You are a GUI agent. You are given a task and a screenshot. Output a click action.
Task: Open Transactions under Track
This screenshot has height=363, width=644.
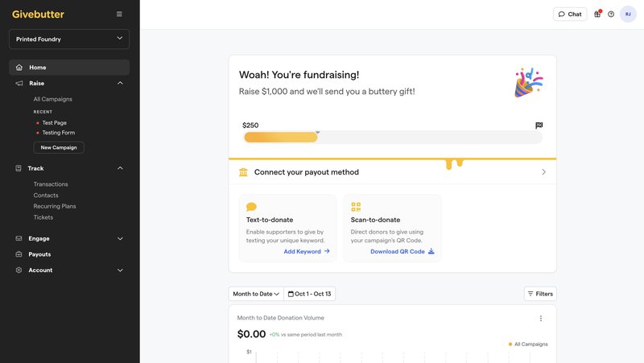pos(51,184)
